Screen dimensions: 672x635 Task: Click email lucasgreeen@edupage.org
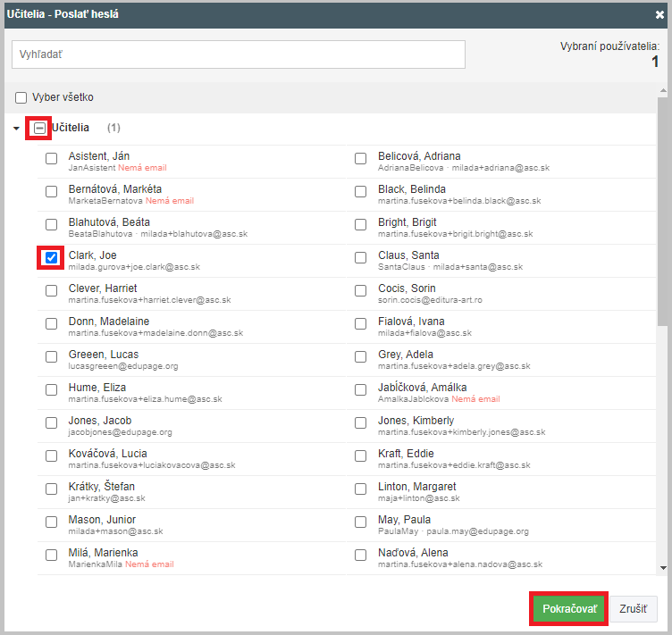(x=123, y=366)
